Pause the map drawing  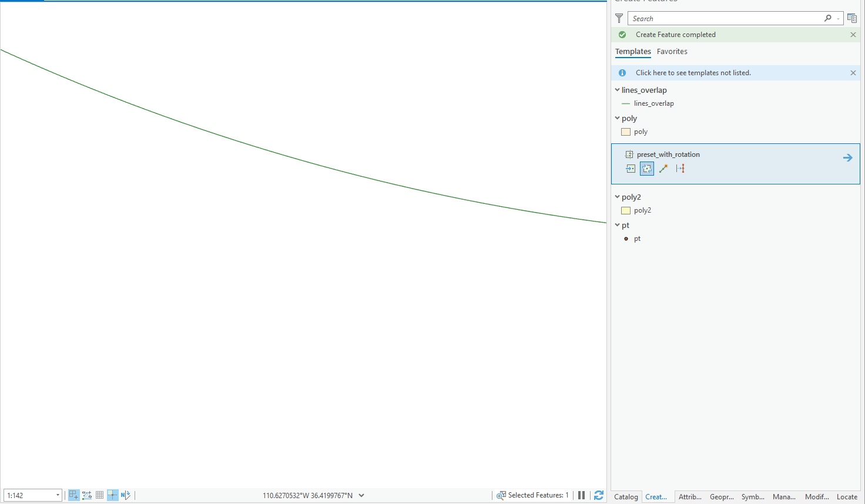click(581, 495)
